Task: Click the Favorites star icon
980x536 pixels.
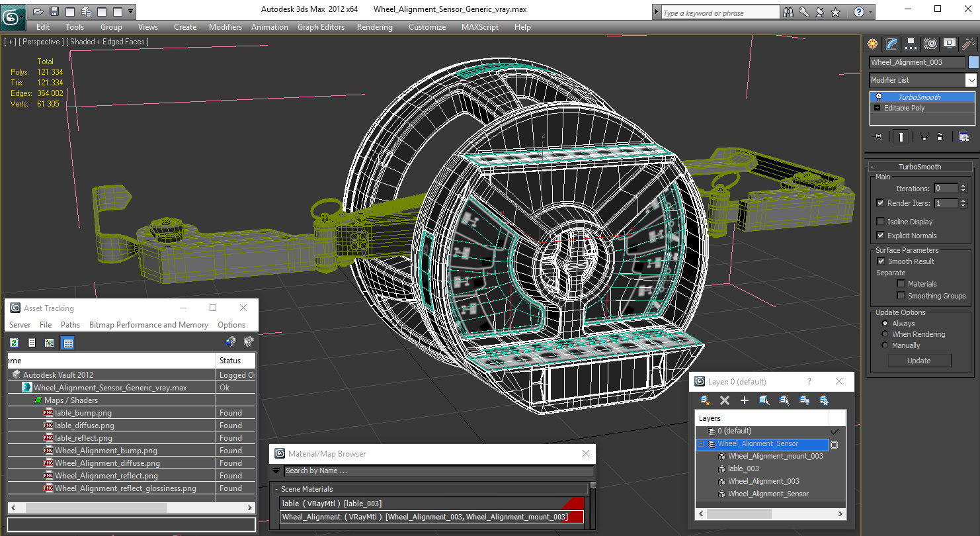Action: click(x=836, y=12)
